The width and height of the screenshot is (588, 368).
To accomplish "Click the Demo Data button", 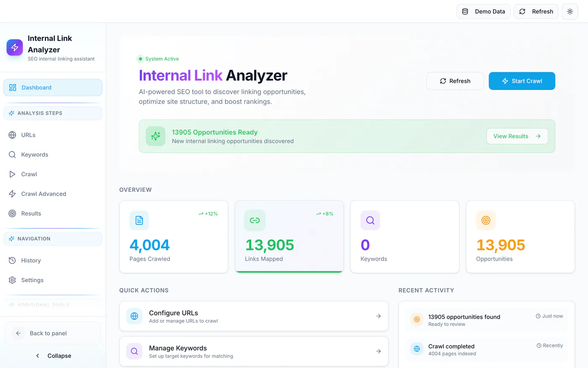I will click(483, 11).
